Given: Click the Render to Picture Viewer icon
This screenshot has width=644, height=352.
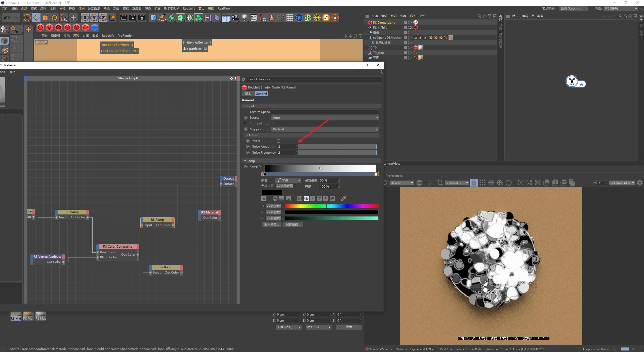Looking at the screenshot, I should click(133, 18).
